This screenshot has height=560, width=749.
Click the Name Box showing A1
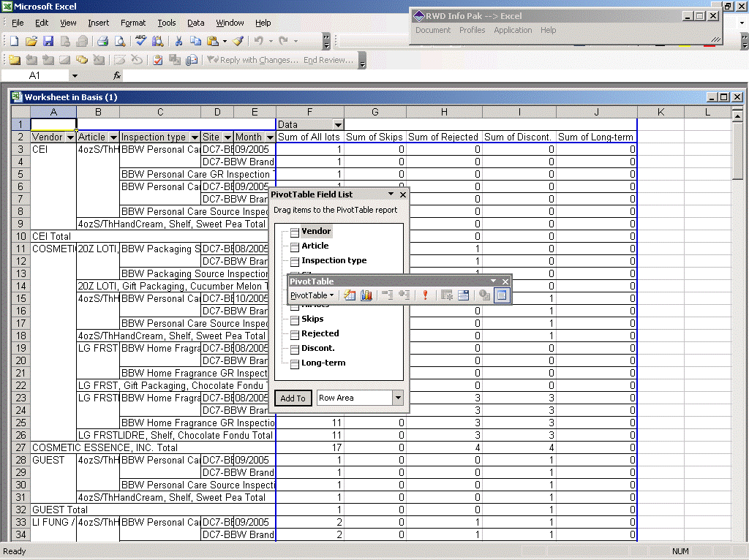click(x=35, y=75)
